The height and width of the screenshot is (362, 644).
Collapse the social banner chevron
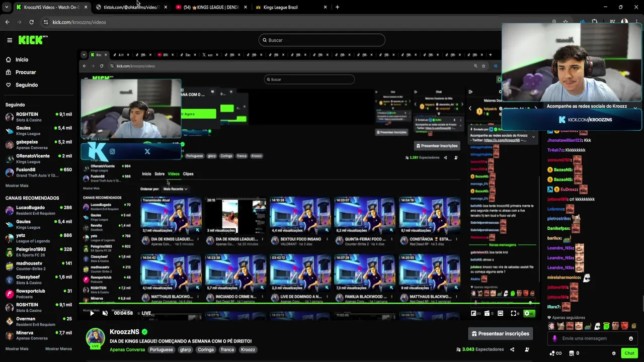pyautogui.click(x=635, y=107)
